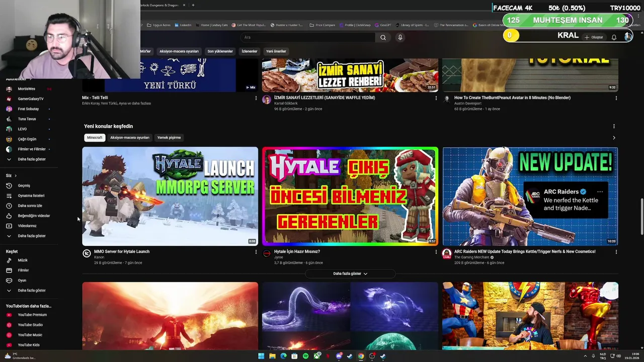Open options menu for Mix - Telli Telli

(x=256, y=98)
